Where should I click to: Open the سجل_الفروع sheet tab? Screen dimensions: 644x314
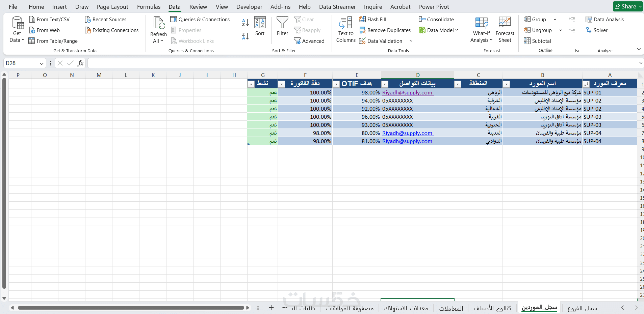click(582, 308)
